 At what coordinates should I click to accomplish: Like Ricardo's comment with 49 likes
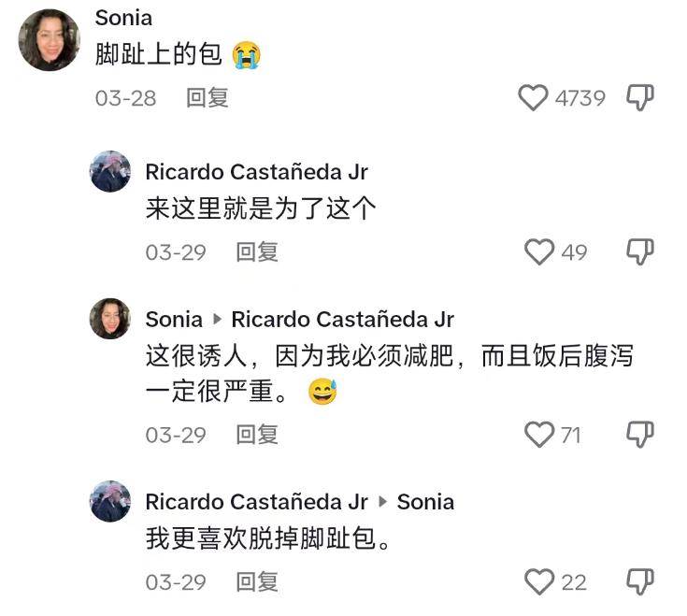tap(539, 251)
